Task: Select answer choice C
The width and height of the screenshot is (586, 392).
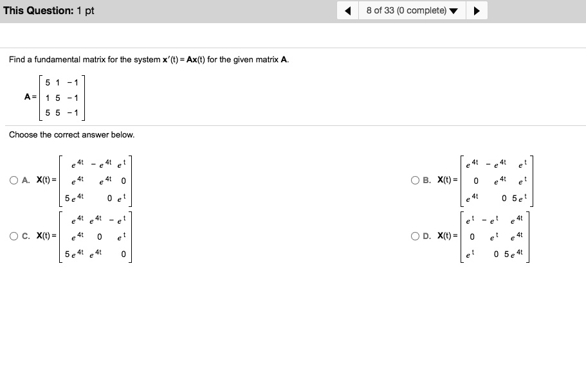Action: (x=13, y=236)
